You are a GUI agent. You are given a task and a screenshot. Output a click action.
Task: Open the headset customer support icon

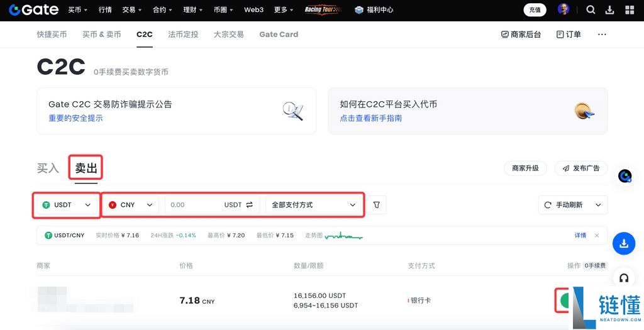(624, 278)
